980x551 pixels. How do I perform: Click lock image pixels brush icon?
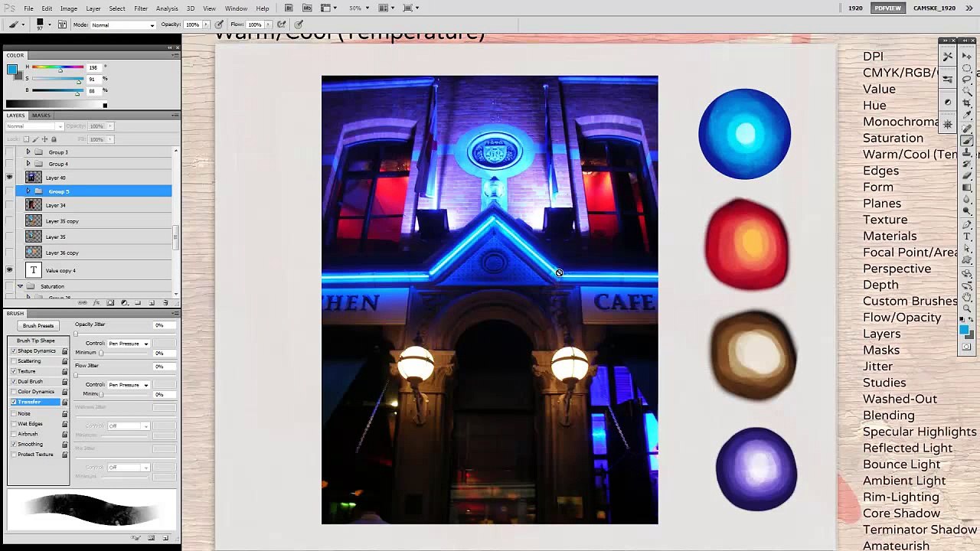[35, 139]
